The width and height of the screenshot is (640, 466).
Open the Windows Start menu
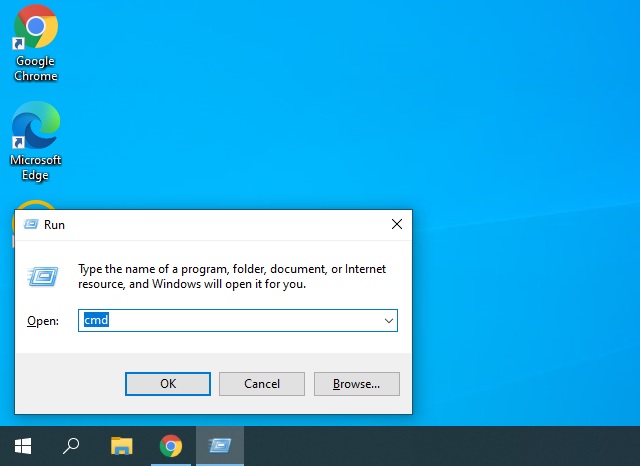[23, 446]
